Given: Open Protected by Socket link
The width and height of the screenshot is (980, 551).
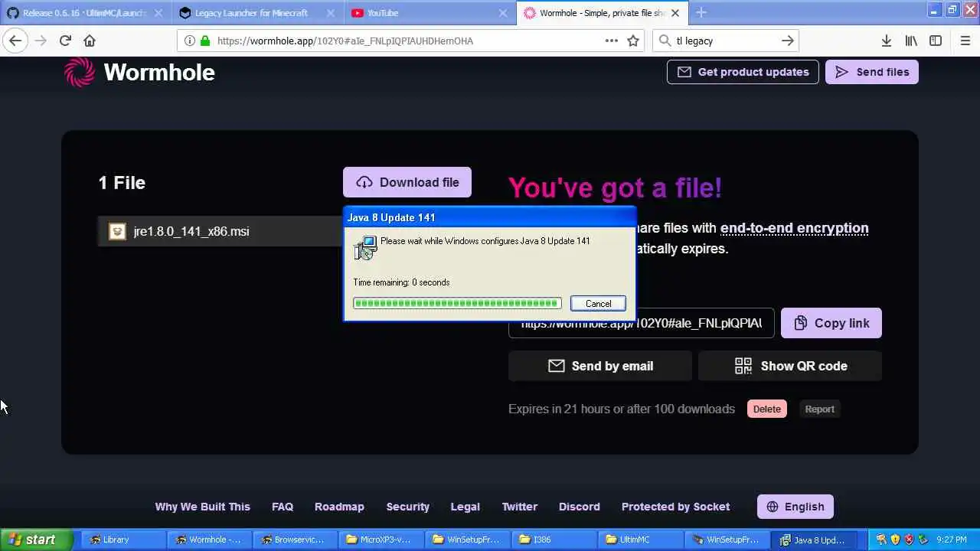Looking at the screenshot, I should (675, 507).
